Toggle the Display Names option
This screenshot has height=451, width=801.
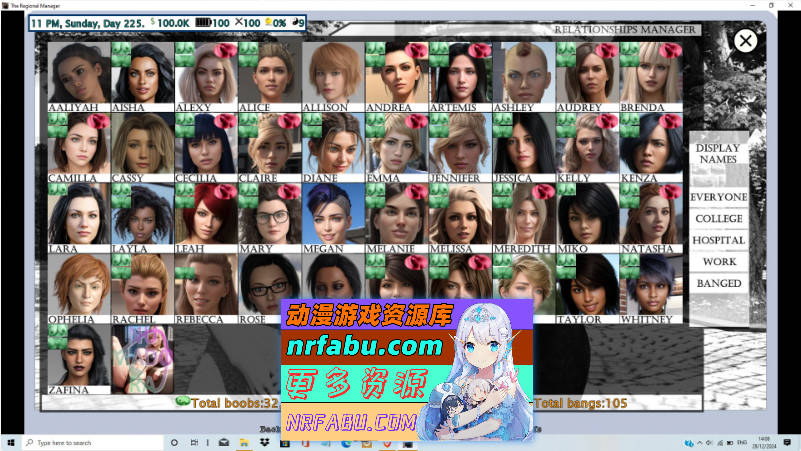[718, 154]
